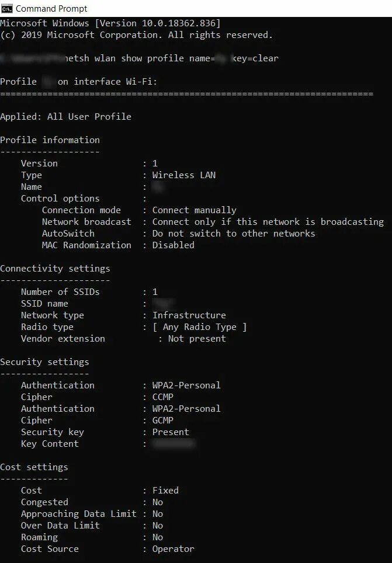Click the blurred Key Content value
The height and width of the screenshot is (563, 392).
pos(174,444)
